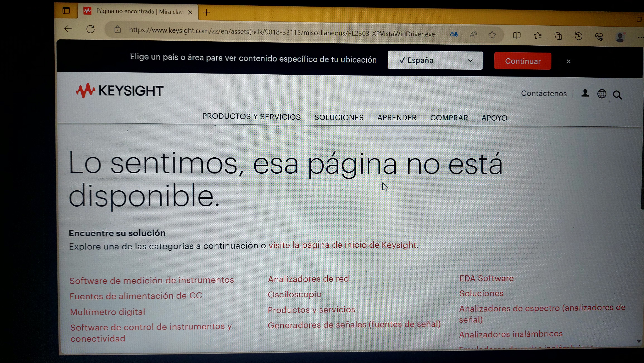This screenshot has height=363, width=644.
Task: Activate the read aloud icon
Action: click(x=473, y=35)
